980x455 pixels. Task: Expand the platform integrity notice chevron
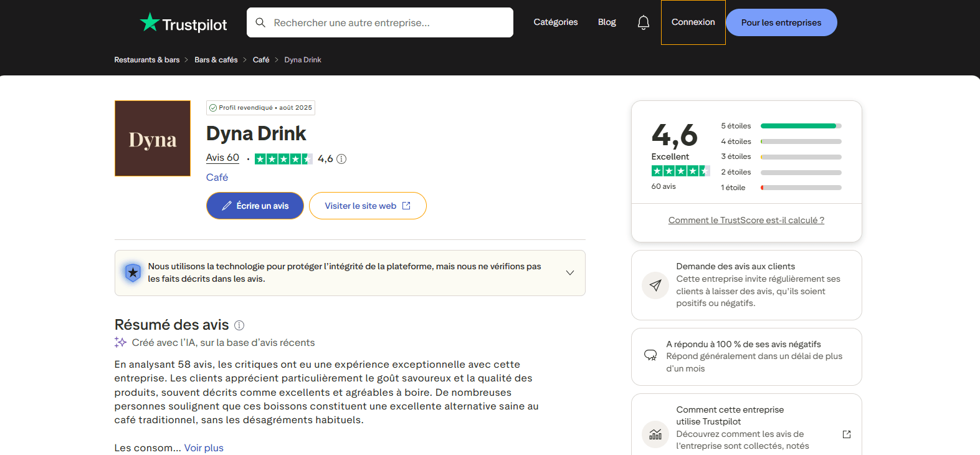(x=570, y=273)
